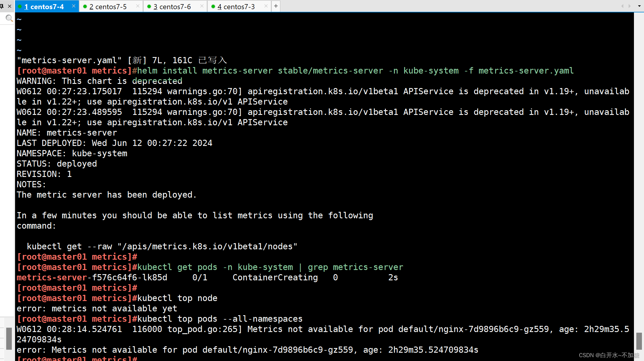
Task: Click the helm install command line
Action: point(295,71)
